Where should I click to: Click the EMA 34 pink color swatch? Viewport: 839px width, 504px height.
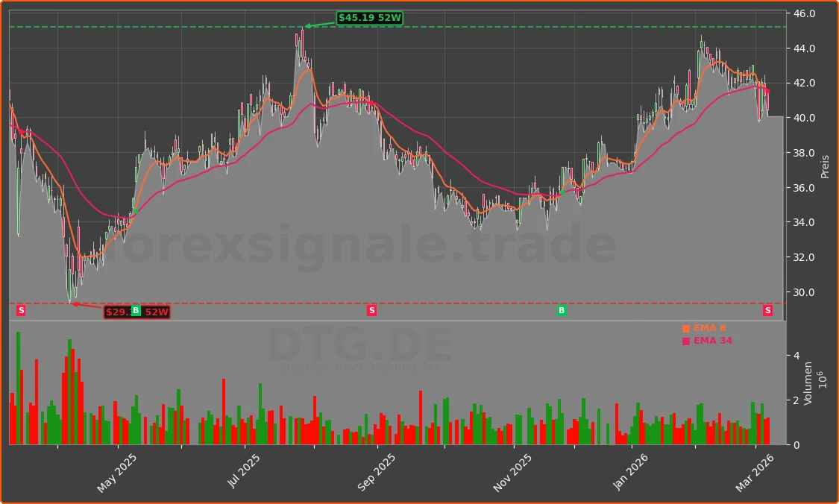pos(685,340)
